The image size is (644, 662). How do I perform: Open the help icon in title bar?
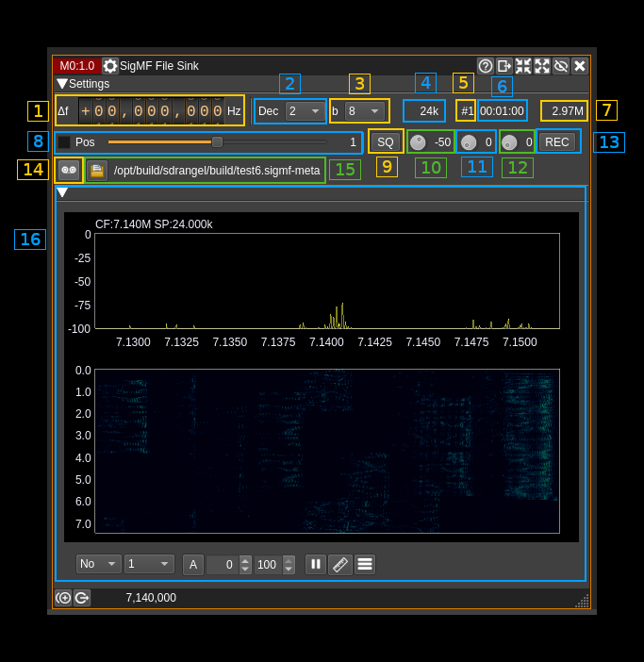point(486,66)
